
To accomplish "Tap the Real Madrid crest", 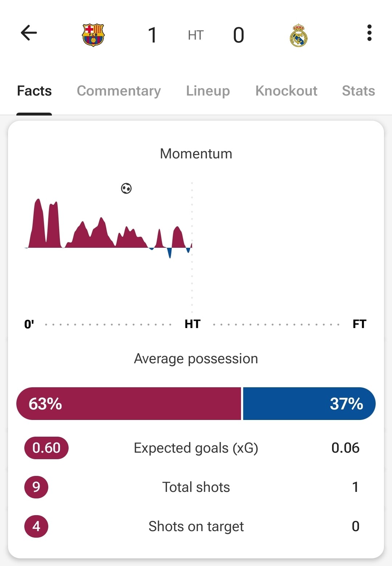I will pos(298,35).
